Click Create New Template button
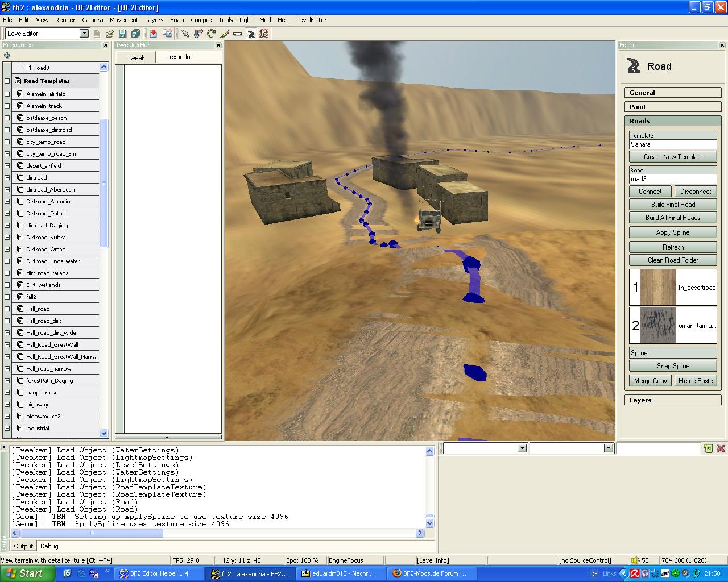Viewport: 728px width, 582px height. click(x=673, y=157)
